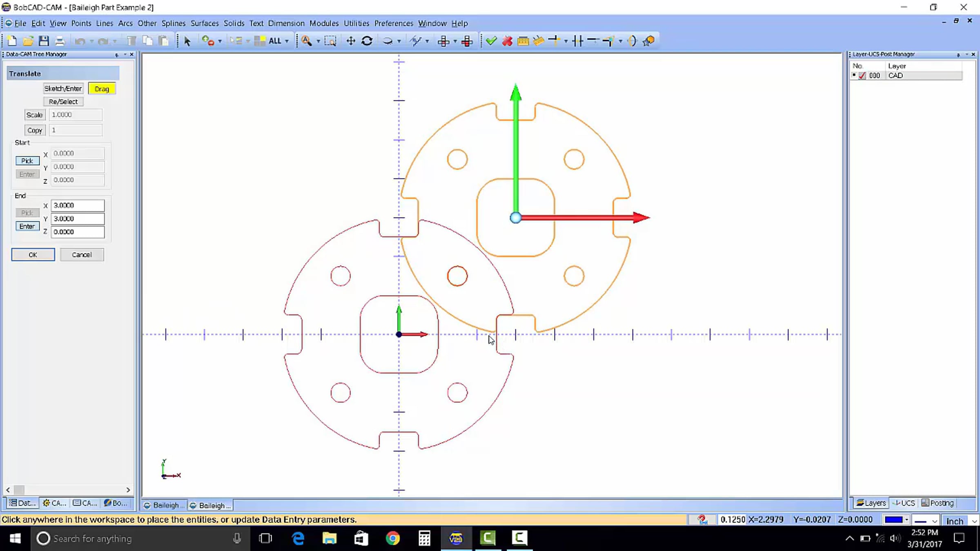The image size is (980, 551).
Task: Expand the Inch units dropdown
Action: pyautogui.click(x=974, y=521)
